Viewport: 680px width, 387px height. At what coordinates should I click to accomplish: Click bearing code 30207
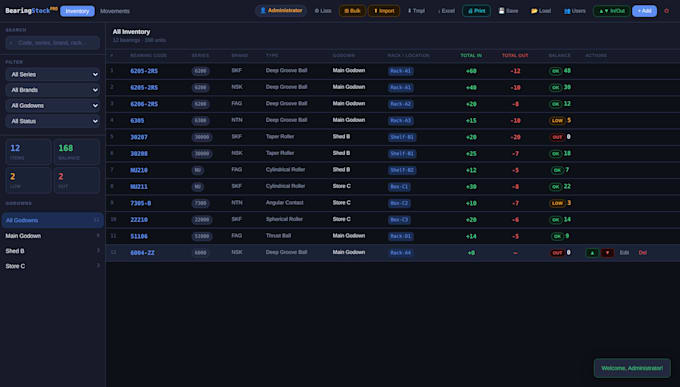139,137
